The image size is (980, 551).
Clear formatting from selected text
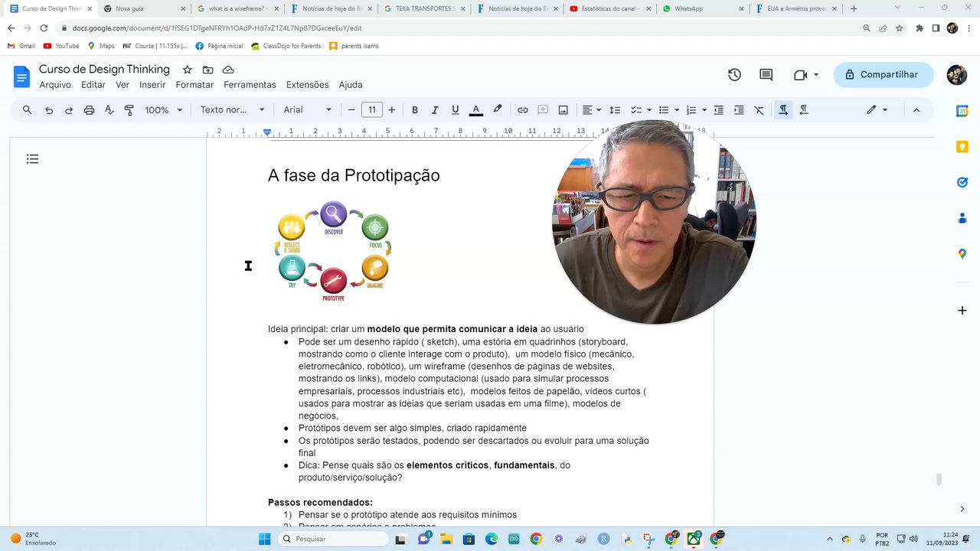[759, 110]
